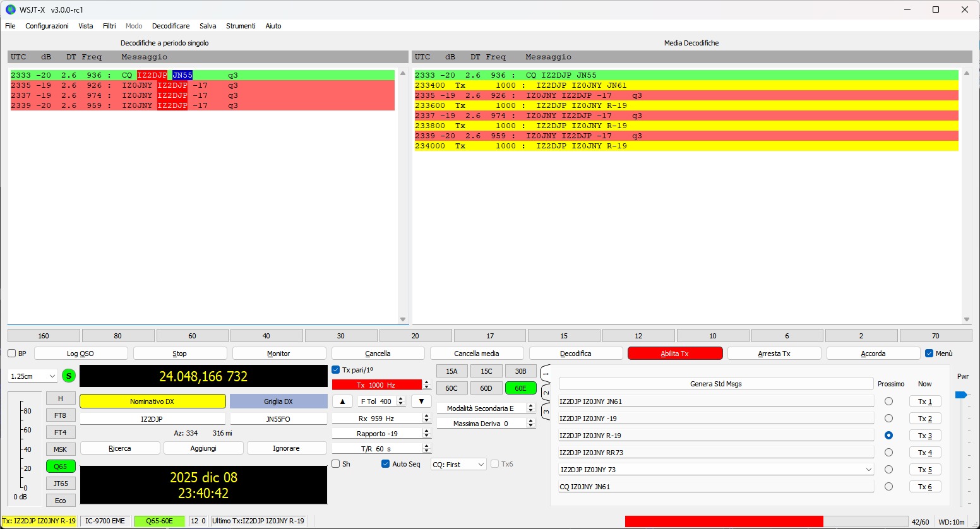The height and width of the screenshot is (529, 980).
Task: Select MSK mode
Action: click(x=60, y=449)
